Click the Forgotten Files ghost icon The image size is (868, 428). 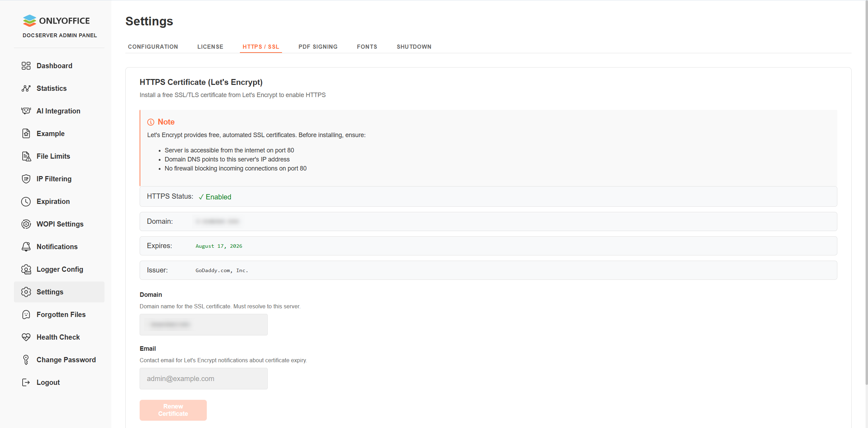pos(26,315)
